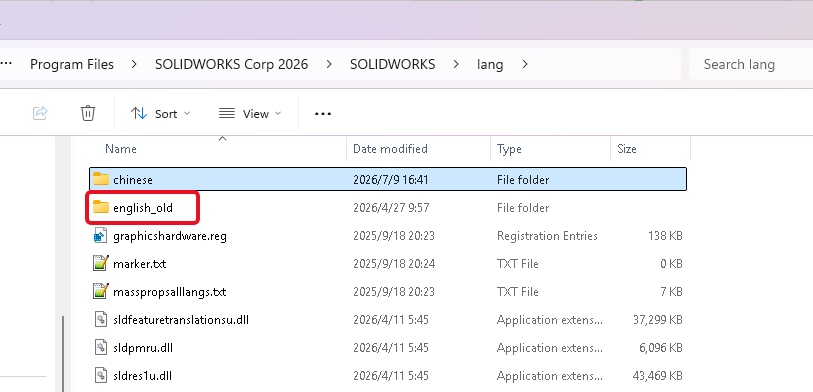This screenshot has height=392, width=813.
Task: Expand chevron after SOLIDWORKS Corp 2026
Action: pyautogui.click(x=329, y=64)
